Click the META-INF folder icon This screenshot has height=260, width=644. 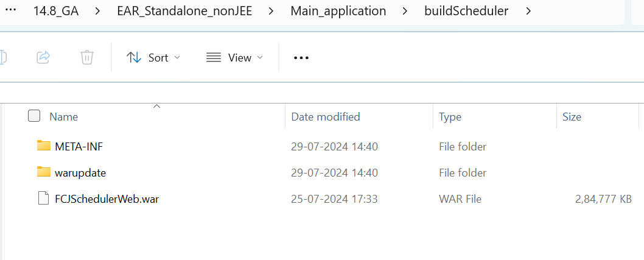[43, 146]
